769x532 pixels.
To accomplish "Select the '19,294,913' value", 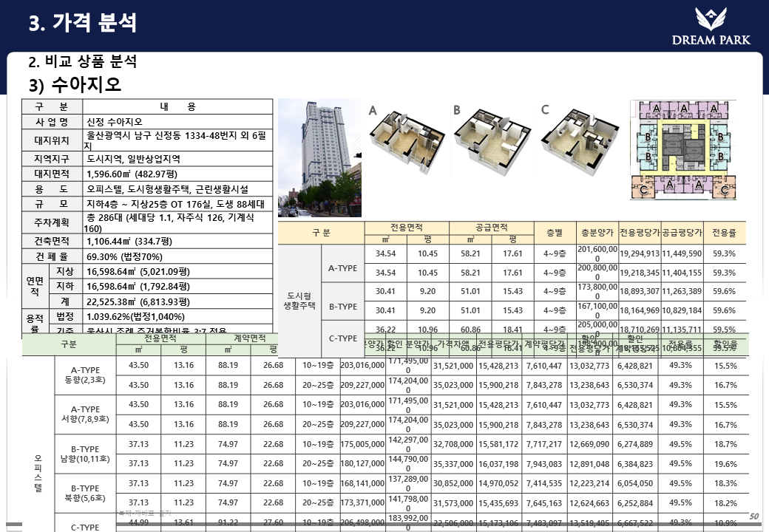I will (x=640, y=253).
